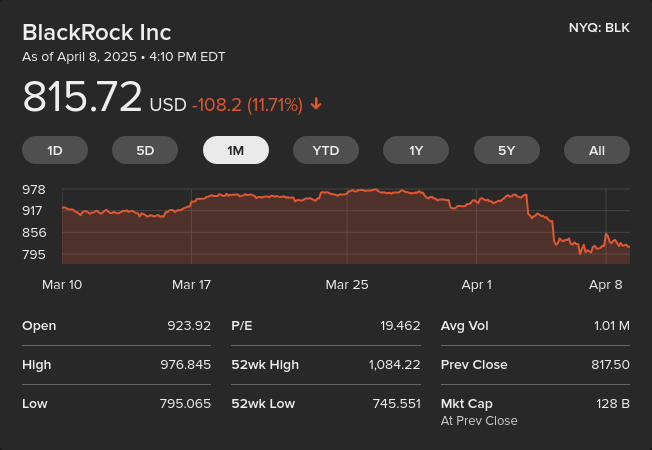The image size is (652, 450).
Task: Click the Avg Vol value 1.01 M
Action: coord(612,325)
